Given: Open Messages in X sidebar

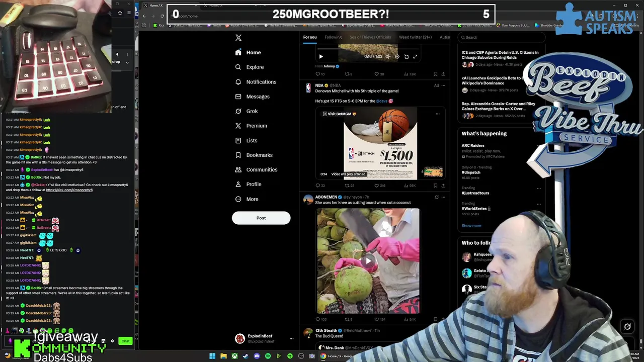Looking at the screenshot, I should [x=253, y=97].
